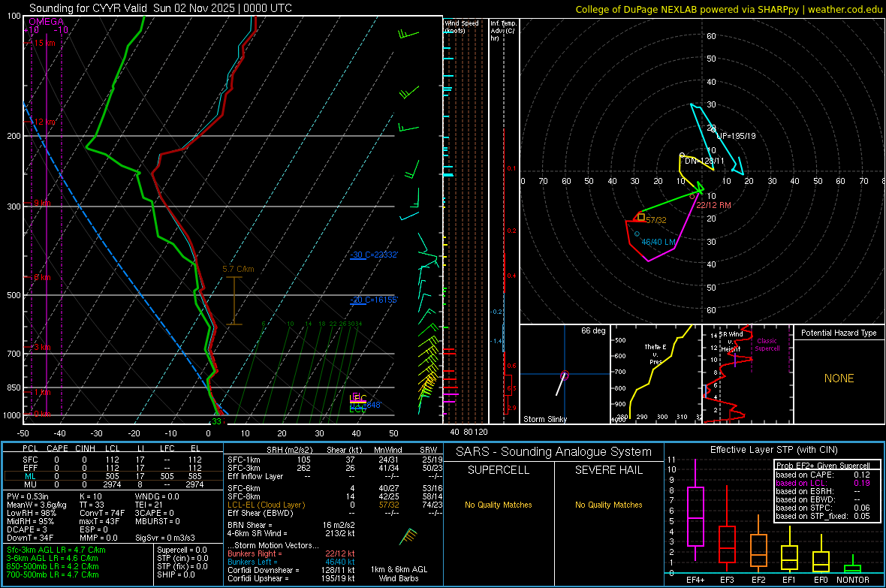
Task: Click "Sfc-3km AGL LR = 4.7 C/km" line
Action: tap(56, 550)
